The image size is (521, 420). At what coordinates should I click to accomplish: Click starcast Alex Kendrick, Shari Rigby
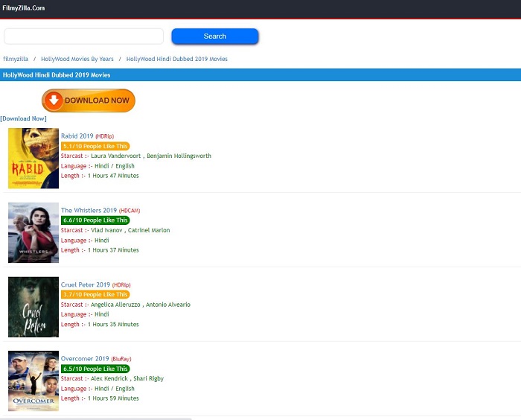[127, 378]
